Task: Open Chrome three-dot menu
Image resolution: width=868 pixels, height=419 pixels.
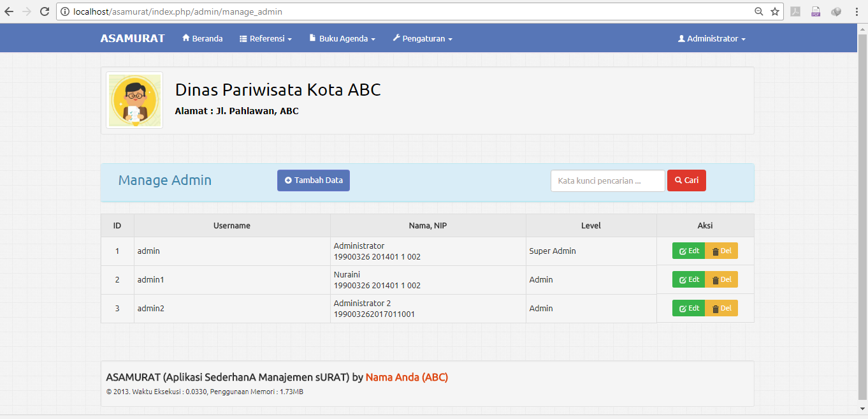Action: 857,11
